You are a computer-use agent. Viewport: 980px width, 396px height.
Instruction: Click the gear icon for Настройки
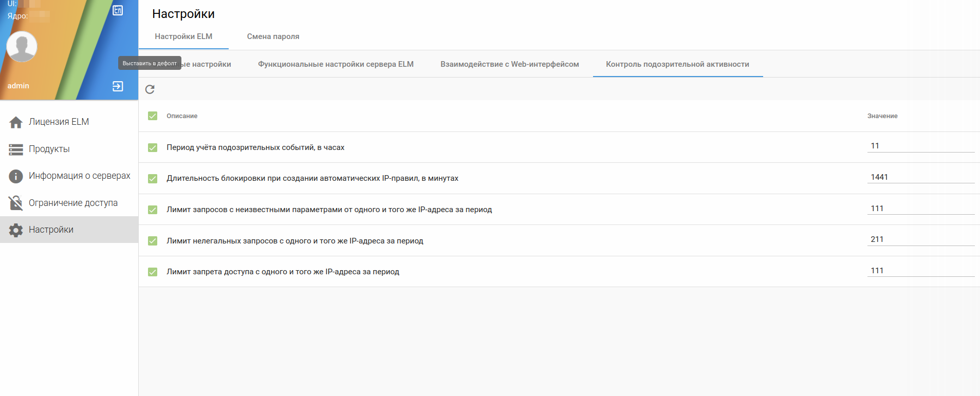[16, 230]
